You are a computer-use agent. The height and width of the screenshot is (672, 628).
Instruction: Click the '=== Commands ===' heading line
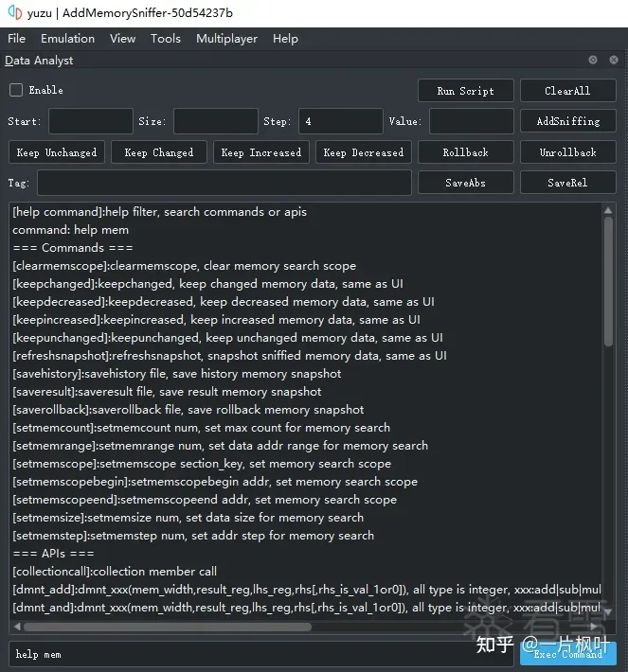pos(73,248)
